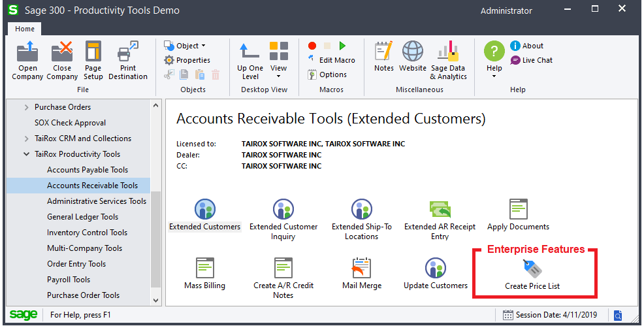Screen dimensions: 644x328
Task: Launch Sage Data & Analytics
Action: click(448, 61)
